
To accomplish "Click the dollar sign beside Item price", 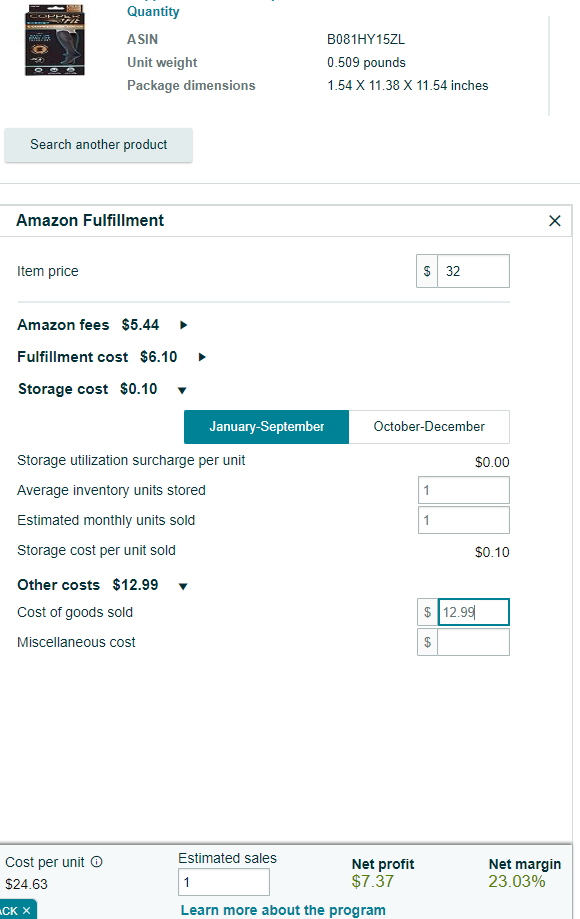I will [x=427, y=271].
